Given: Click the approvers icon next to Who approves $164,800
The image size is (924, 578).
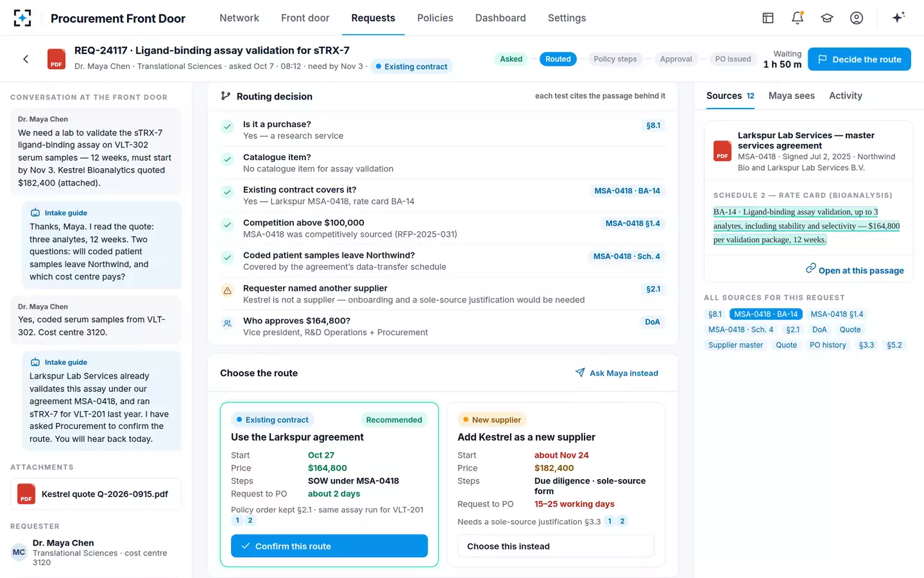Looking at the screenshot, I should pos(227,323).
